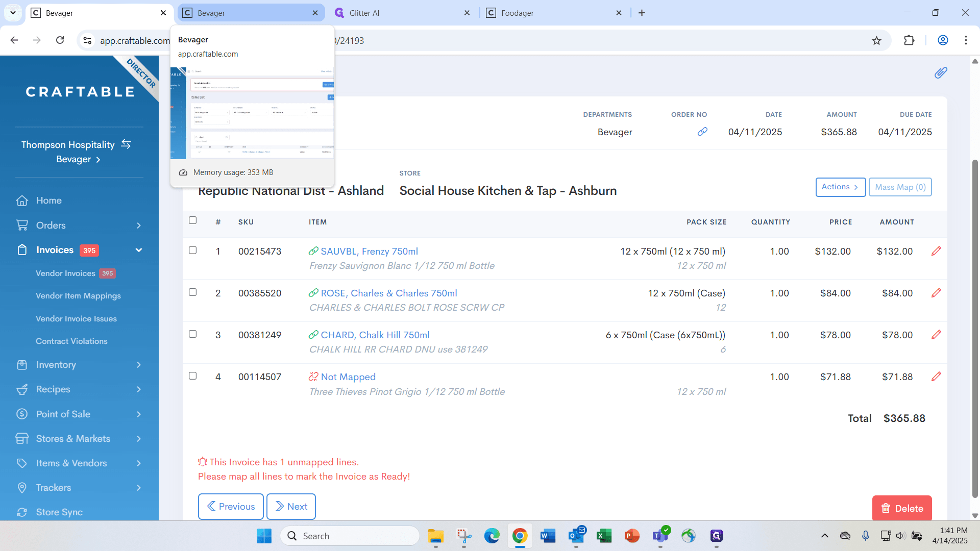Click the Inventory sidebar icon
Image resolution: width=980 pixels, height=551 pixels.
pos(22,365)
